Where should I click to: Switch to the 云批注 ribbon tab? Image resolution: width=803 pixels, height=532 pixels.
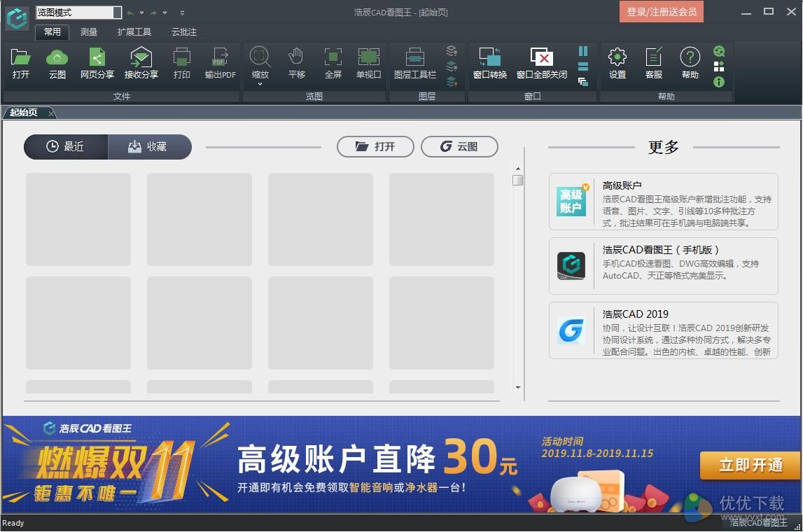[184, 31]
